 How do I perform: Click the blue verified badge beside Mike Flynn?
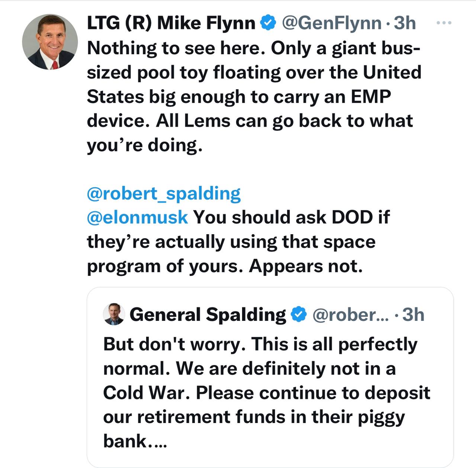268,23
